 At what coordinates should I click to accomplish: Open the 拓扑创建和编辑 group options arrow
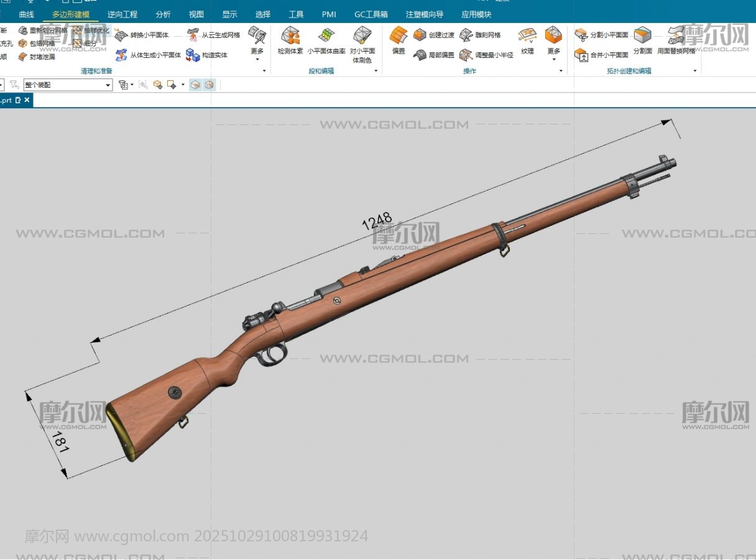(695, 71)
